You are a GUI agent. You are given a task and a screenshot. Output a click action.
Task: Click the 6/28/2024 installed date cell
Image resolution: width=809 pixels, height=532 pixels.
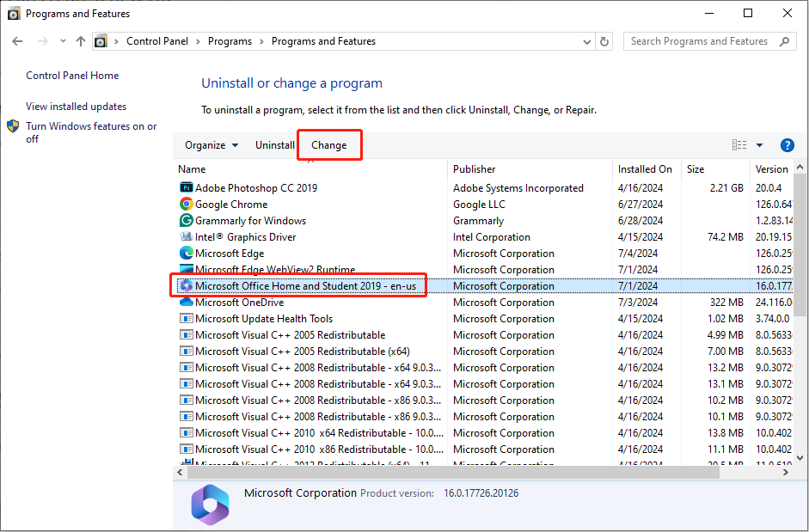tap(640, 221)
